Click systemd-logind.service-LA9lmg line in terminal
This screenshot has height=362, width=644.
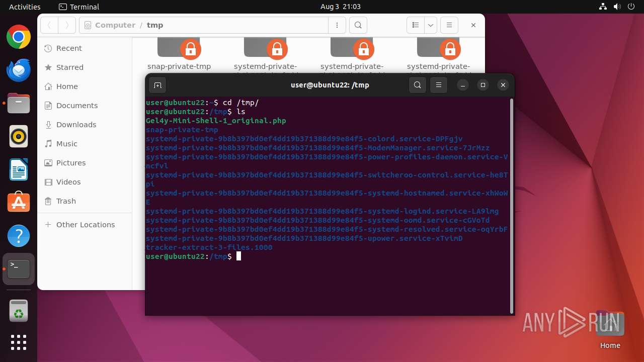coord(322,211)
